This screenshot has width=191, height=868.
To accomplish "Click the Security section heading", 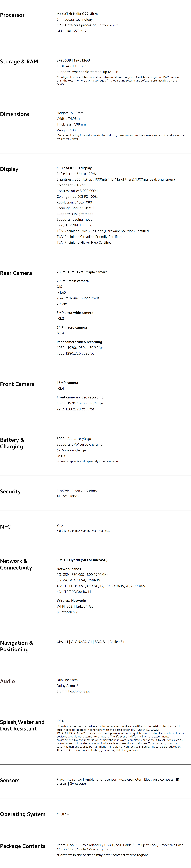I will coord(10,492).
